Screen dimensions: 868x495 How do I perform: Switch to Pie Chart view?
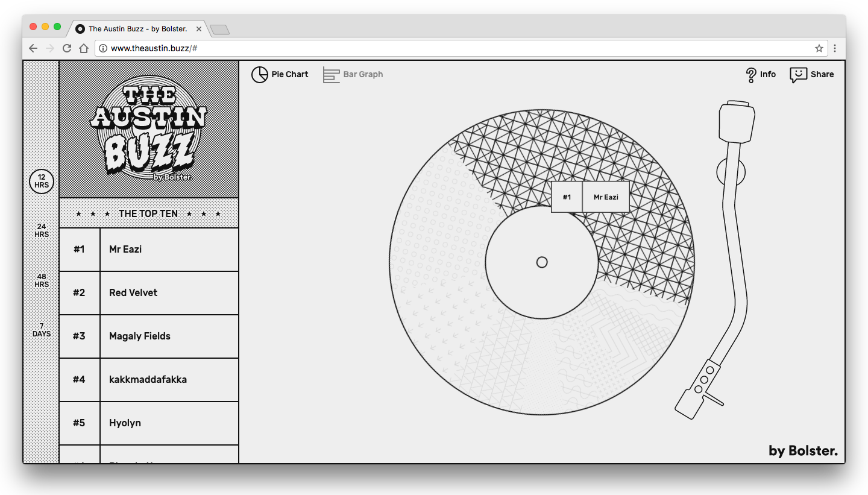(280, 74)
